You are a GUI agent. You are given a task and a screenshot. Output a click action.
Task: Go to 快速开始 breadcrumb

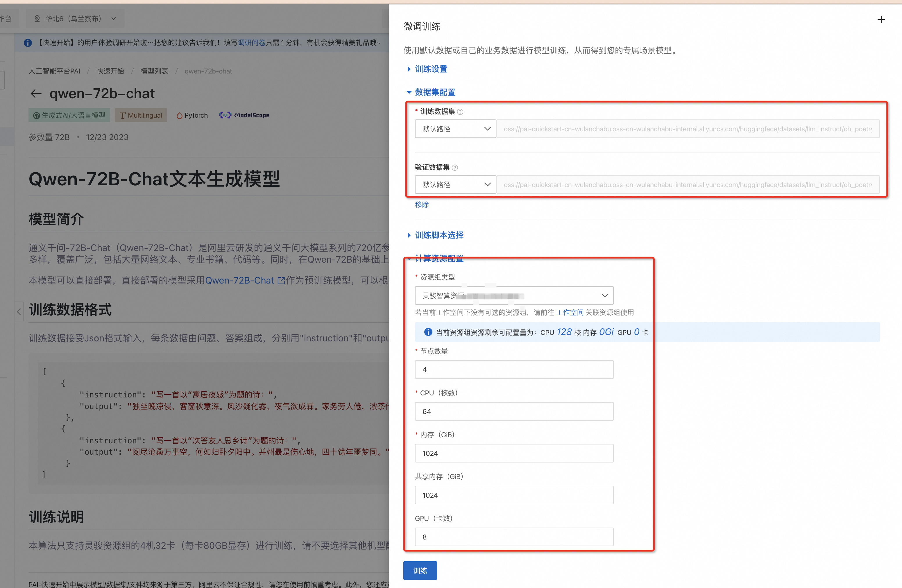[x=110, y=71]
